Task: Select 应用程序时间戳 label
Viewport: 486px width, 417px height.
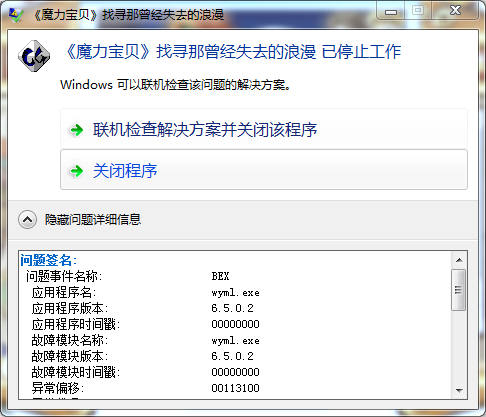Action: (76, 324)
